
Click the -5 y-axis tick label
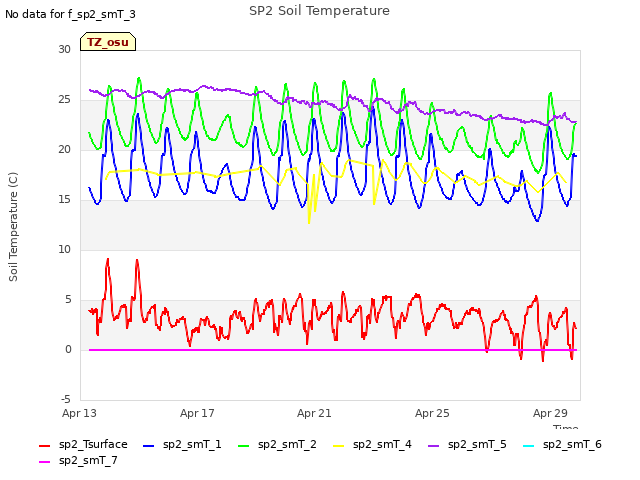(x=65, y=399)
